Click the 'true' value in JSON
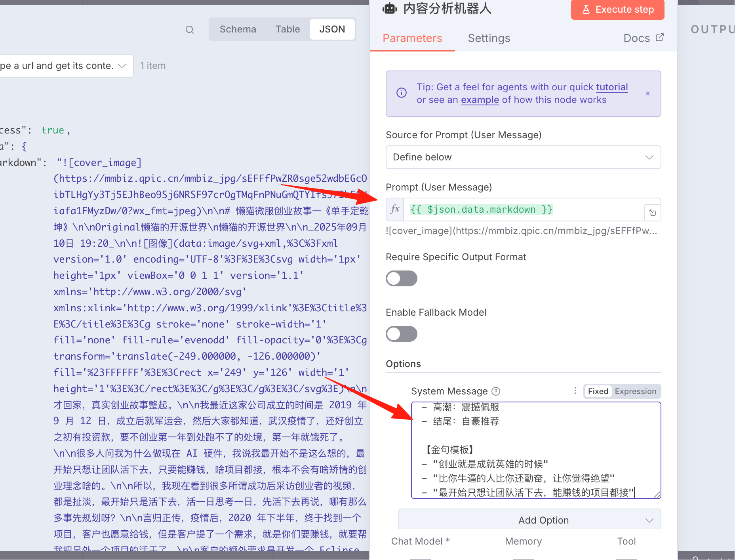This screenshot has height=560, width=735. 53,130
